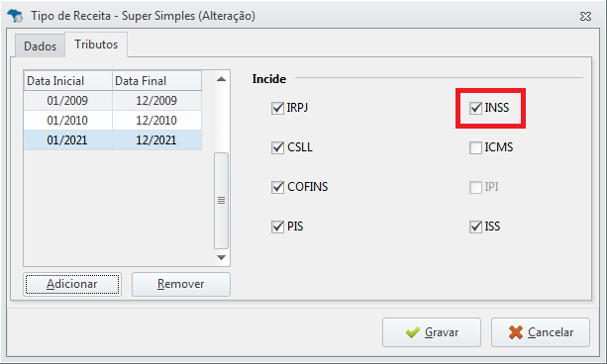Click the Remover button
Screen dimensions: 607x364
(181, 284)
